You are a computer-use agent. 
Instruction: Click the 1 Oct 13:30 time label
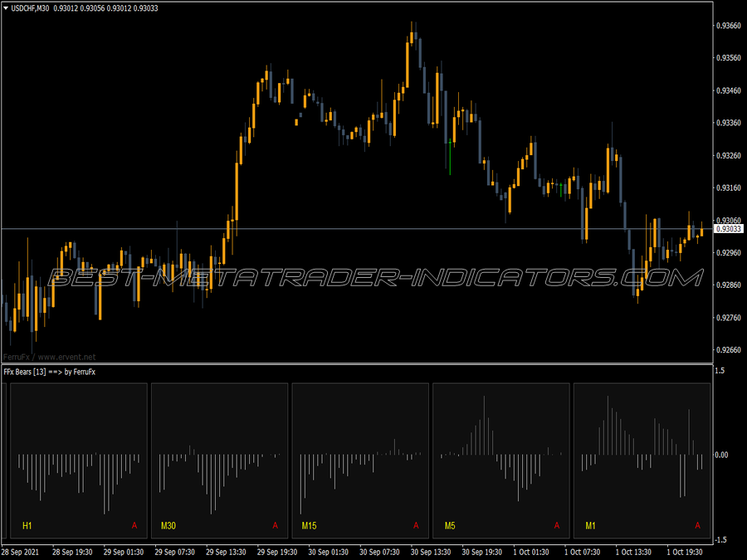coord(633,552)
